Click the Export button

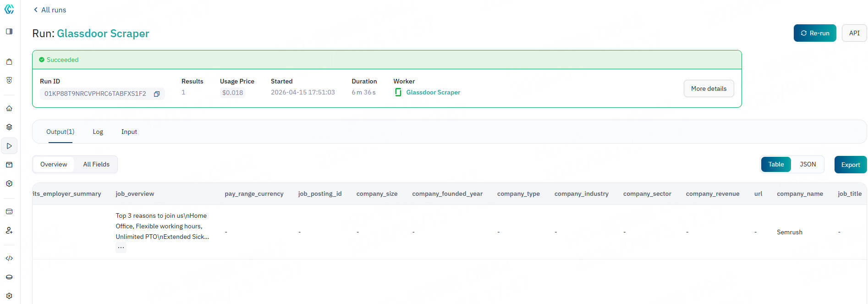(x=850, y=165)
